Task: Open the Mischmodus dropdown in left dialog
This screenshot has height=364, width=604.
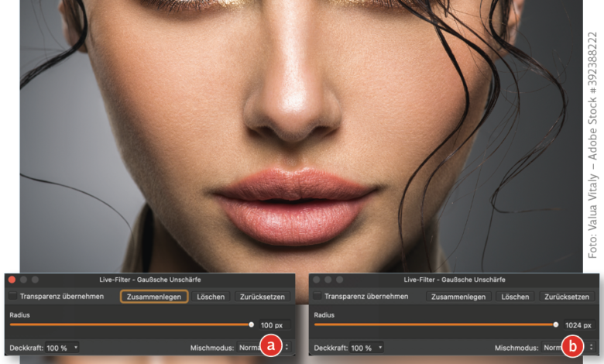Action: point(264,348)
